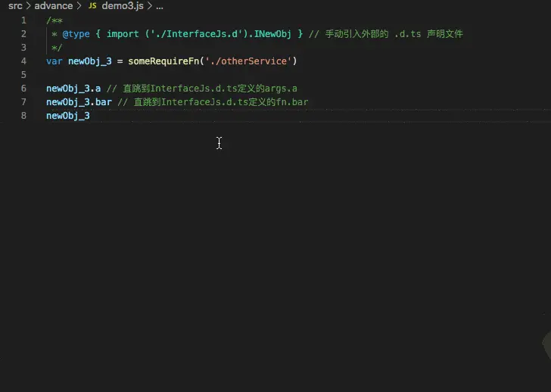
Task: Expand chevron after advance breadcrumb
Action: point(79,6)
